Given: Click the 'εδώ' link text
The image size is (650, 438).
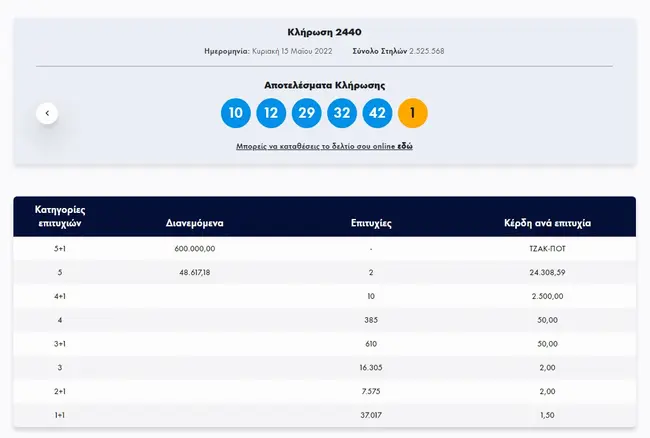Looking at the screenshot, I should point(405,146).
